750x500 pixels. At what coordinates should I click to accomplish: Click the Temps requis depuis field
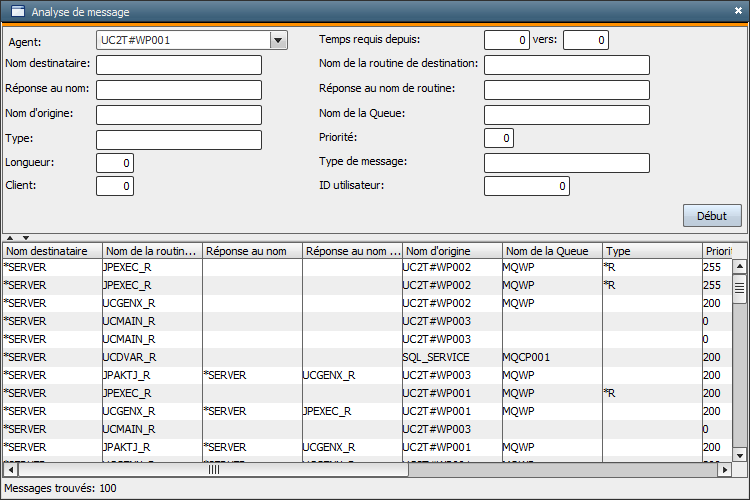click(x=507, y=40)
